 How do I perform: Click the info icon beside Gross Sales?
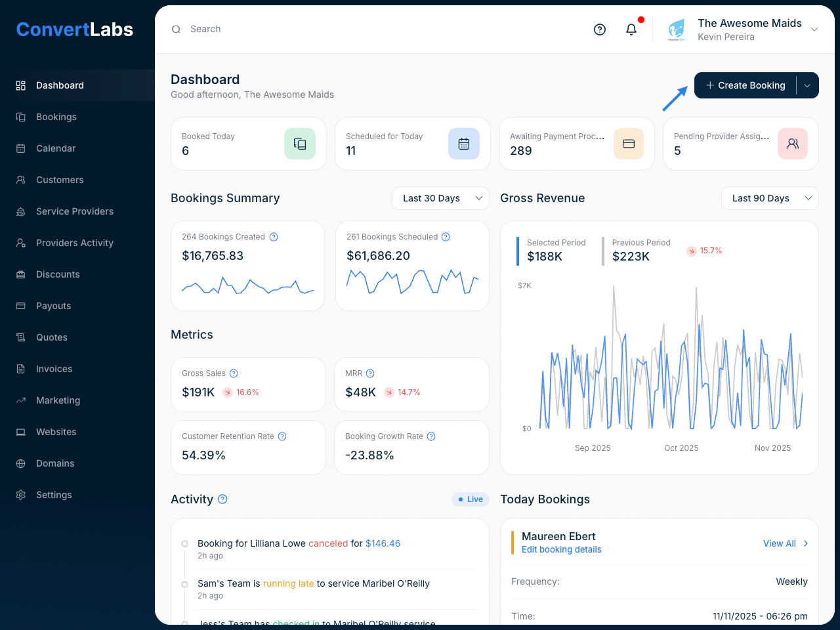click(x=234, y=373)
